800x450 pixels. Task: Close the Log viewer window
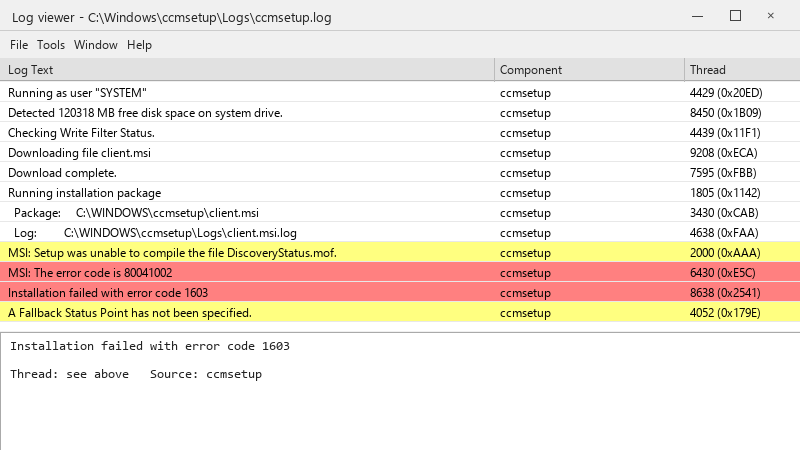click(x=770, y=16)
